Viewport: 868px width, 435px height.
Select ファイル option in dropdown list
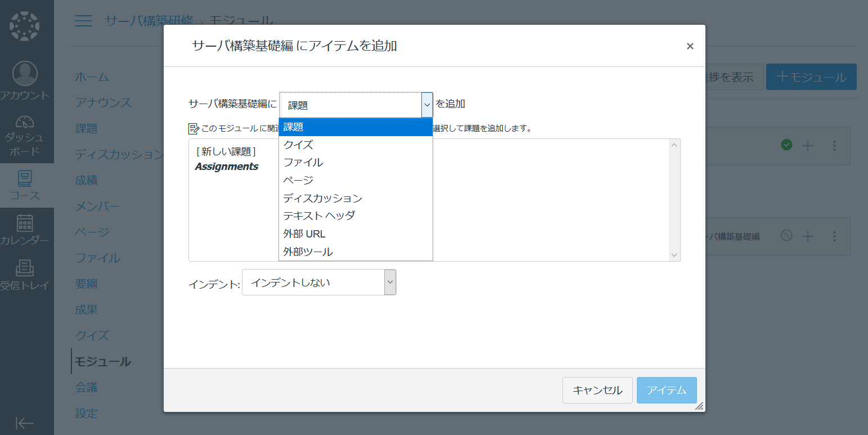(356, 163)
